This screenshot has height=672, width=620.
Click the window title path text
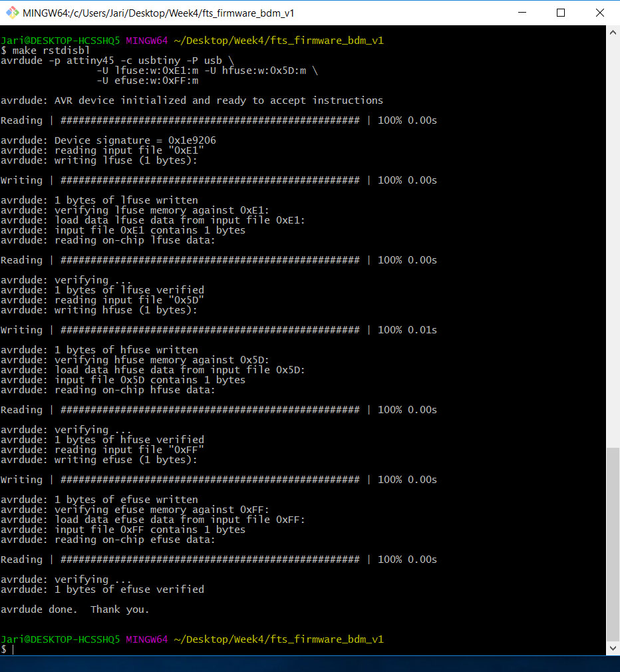click(158, 13)
